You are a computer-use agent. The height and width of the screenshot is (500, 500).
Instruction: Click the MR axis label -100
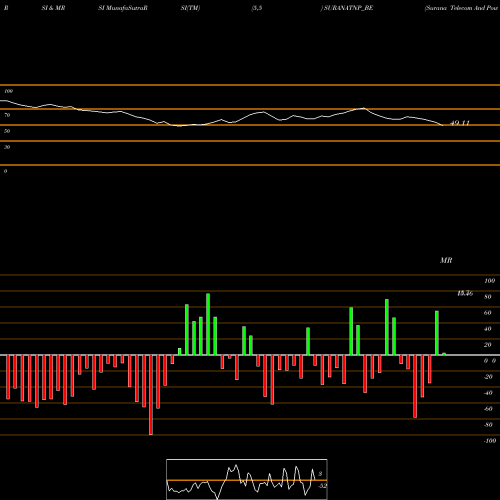[x=490, y=441]
